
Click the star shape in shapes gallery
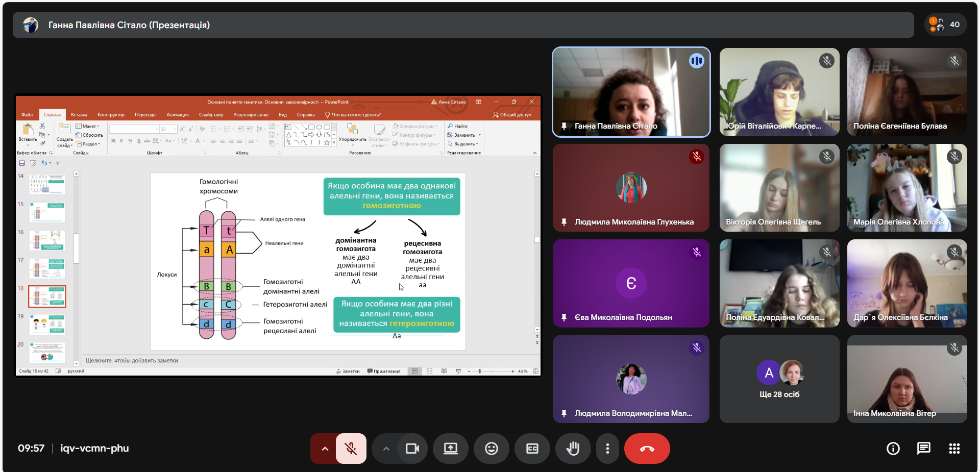coord(327,142)
